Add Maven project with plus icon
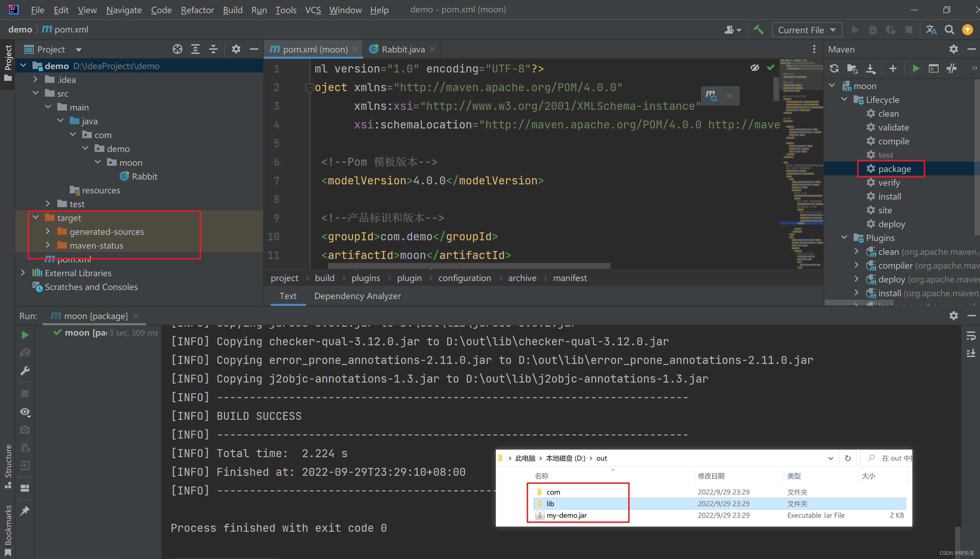This screenshot has width=980, height=559. pyautogui.click(x=893, y=69)
